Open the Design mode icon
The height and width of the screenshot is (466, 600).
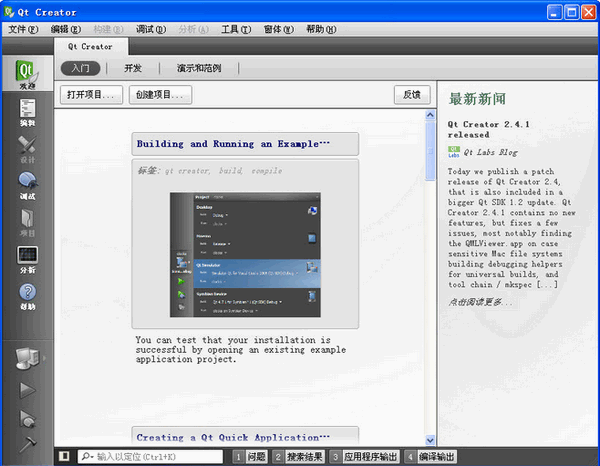[x=26, y=149]
